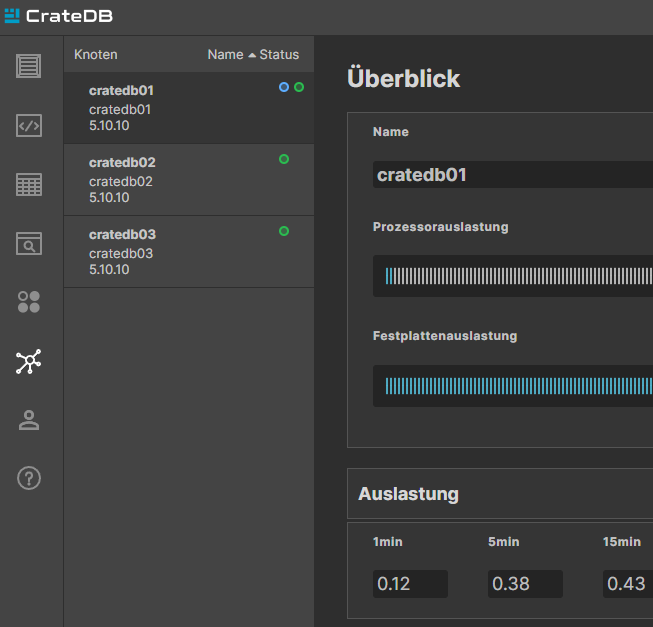Click the green status circle of cratedb02
653x627 pixels.
284,159
